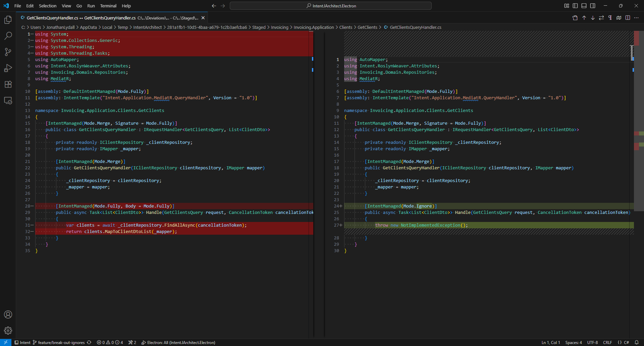This screenshot has height=346, width=644.
Task: Toggle the primary side bar layout button
Action: [575, 6]
